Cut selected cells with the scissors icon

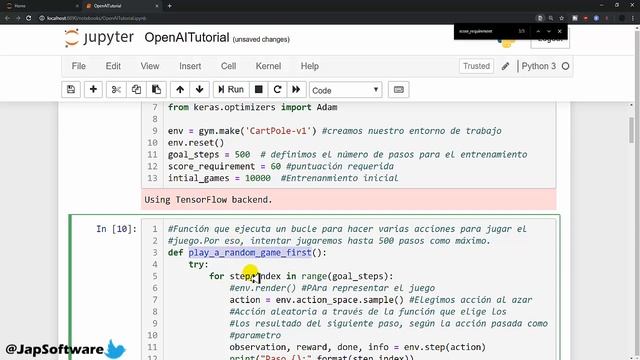(116, 89)
